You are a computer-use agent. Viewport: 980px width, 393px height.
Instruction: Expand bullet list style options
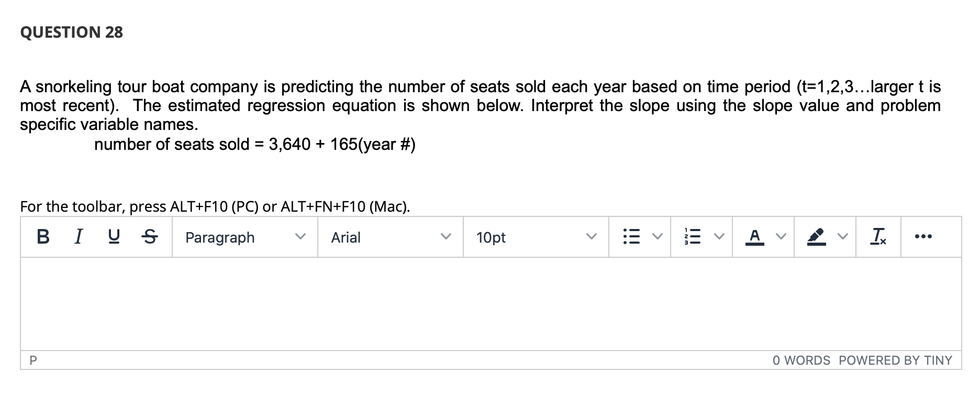tap(658, 237)
